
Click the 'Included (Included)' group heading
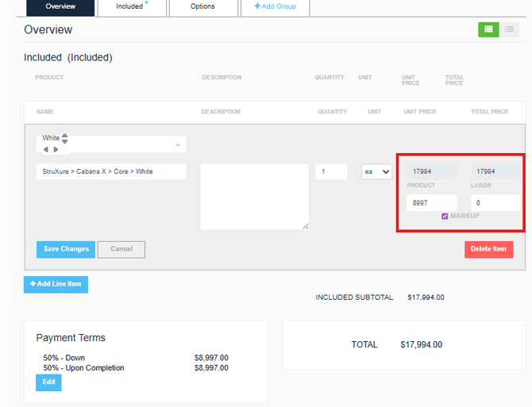[x=67, y=58]
